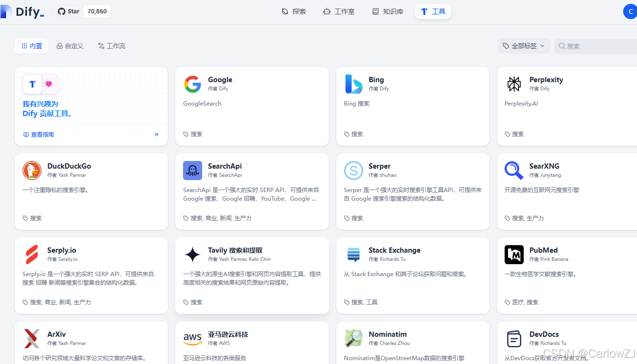Screen dimensions: 637x364
Task: Click 搜索, 工具 tags on Stack Exchange card
Action: coord(364,302)
